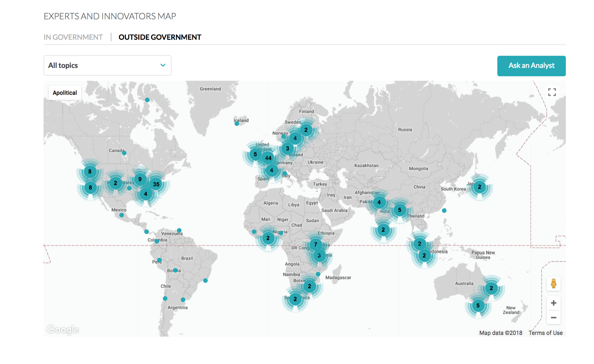Screen dimensions: 594x364
Task: Click the marker dot in northern Canada
Action: click(x=147, y=100)
